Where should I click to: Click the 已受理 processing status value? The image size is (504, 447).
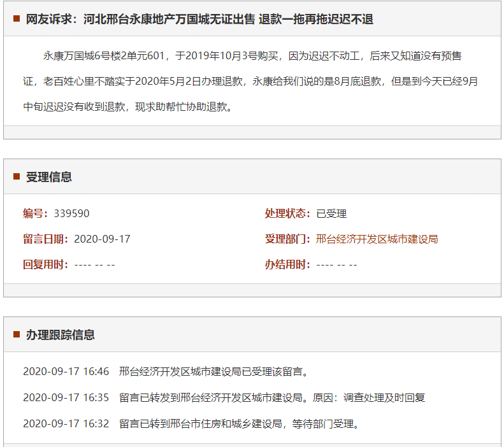point(331,213)
